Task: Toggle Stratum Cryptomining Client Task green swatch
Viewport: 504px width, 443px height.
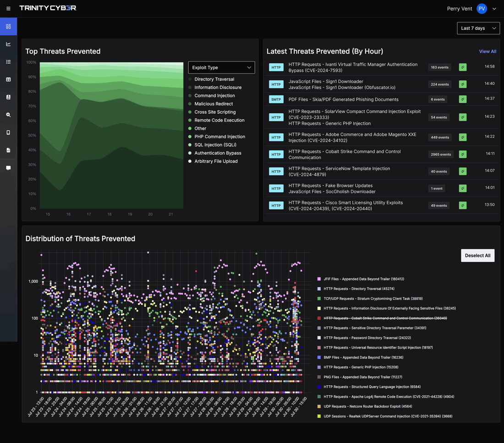Action: click(x=319, y=299)
